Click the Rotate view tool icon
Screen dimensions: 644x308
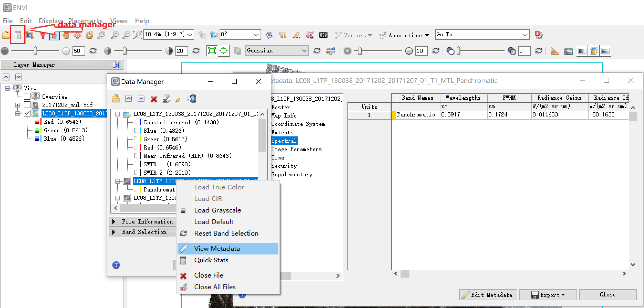[89, 35]
